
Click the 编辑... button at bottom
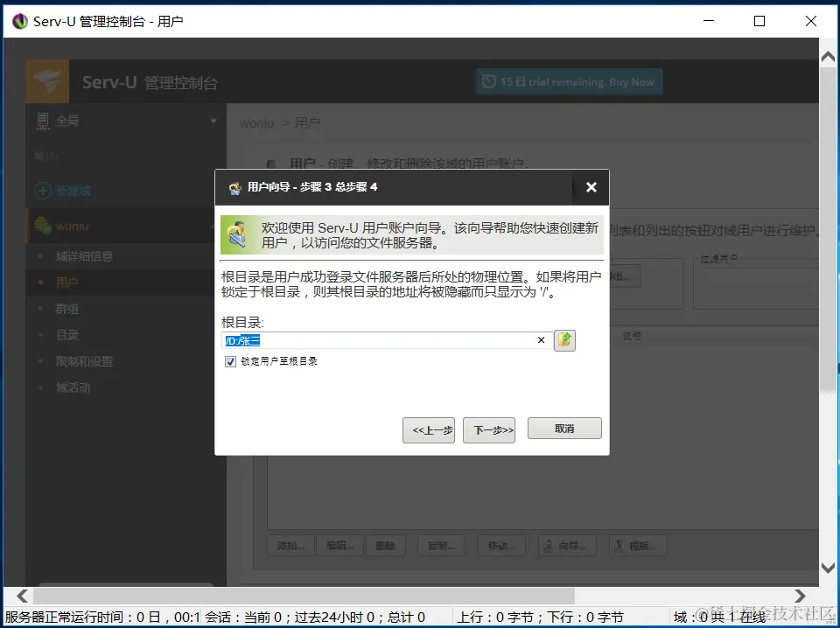coord(339,546)
